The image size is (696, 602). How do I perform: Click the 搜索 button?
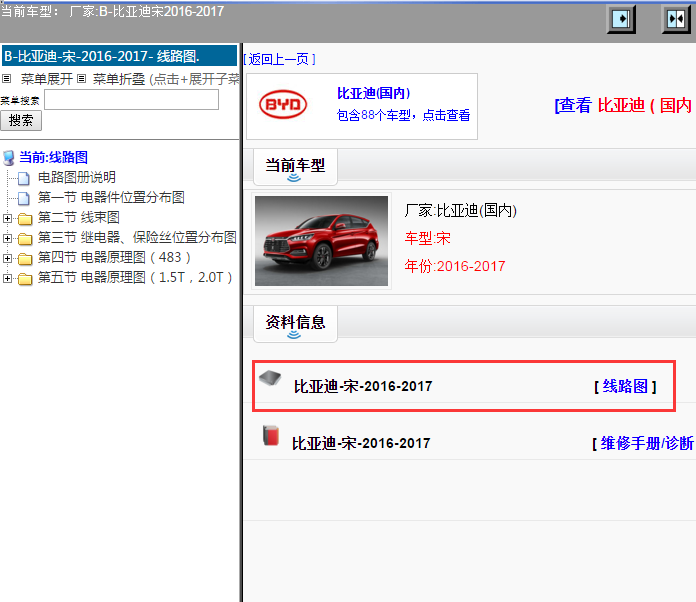21,120
